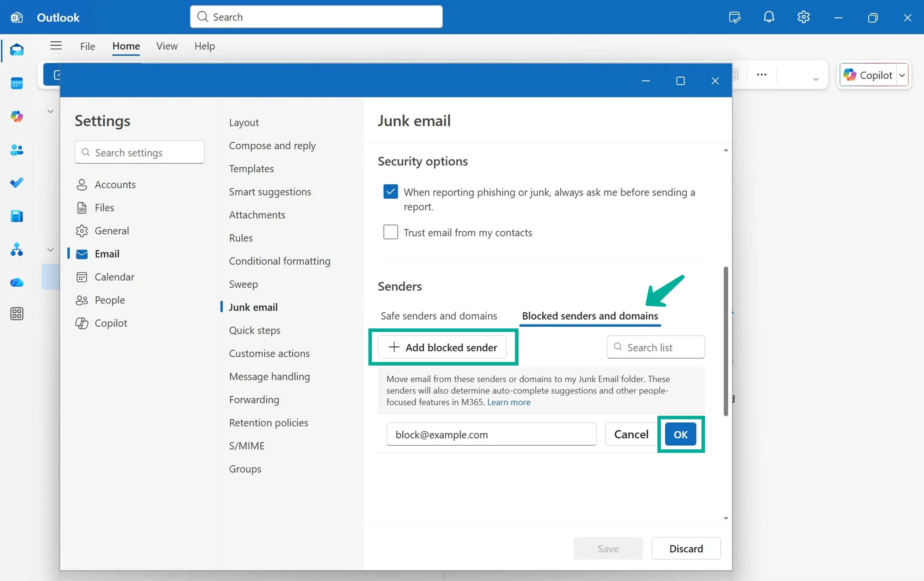
Task: Open the People app in the sidebar
Action: [17, 150]
